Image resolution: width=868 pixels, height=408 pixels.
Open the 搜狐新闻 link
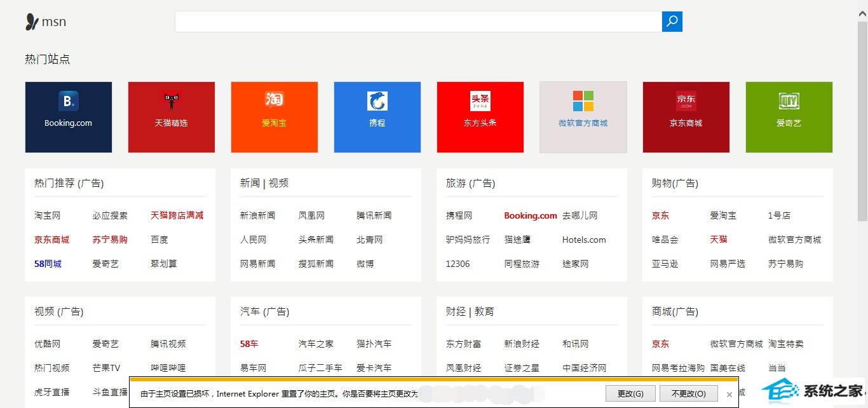click(x=316, y=264)
